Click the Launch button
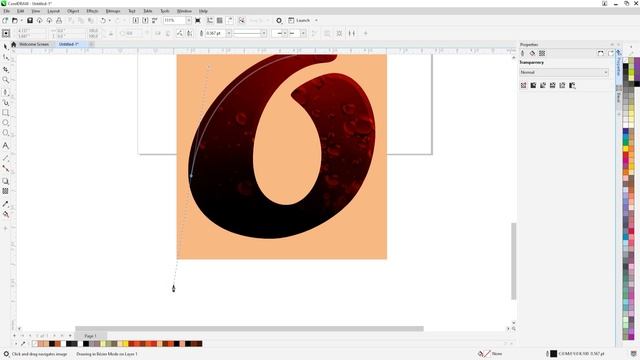640x360 pixels. pyautogui.click(x=299, y=20)
